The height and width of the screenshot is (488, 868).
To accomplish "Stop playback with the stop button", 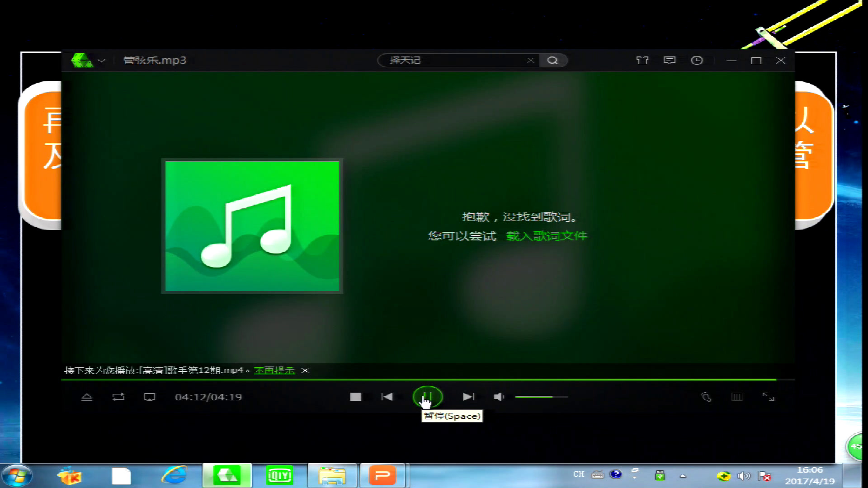I will pos(356,397).
